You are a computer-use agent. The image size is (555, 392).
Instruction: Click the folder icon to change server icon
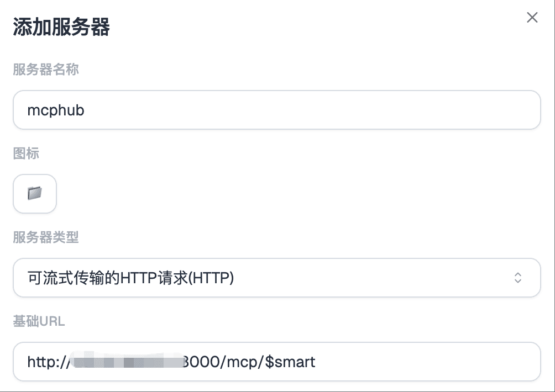coord(34,194)
